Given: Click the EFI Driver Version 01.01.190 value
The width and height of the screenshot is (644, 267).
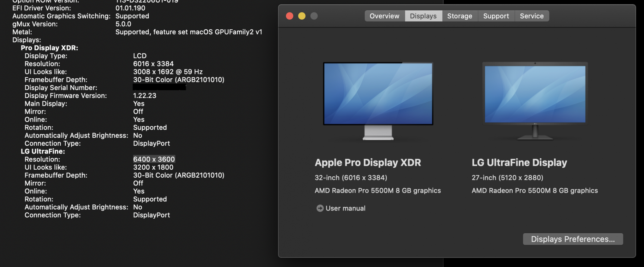Looking at the screenshot, I should [130, 8].
